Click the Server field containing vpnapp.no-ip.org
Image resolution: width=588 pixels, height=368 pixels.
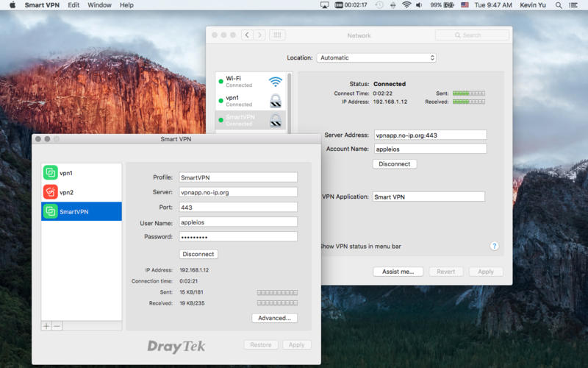point(238,192)
